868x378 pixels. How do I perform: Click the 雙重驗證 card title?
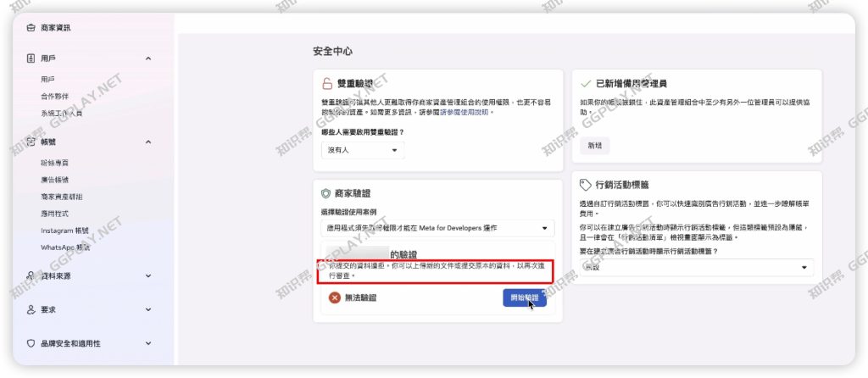click(x=355, y=84)
